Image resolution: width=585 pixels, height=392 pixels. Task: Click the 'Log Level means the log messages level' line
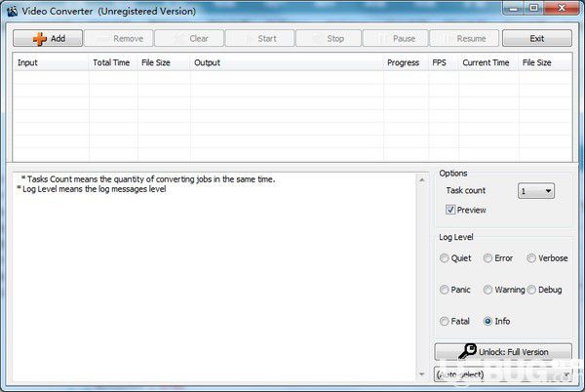tap(92, 189)
